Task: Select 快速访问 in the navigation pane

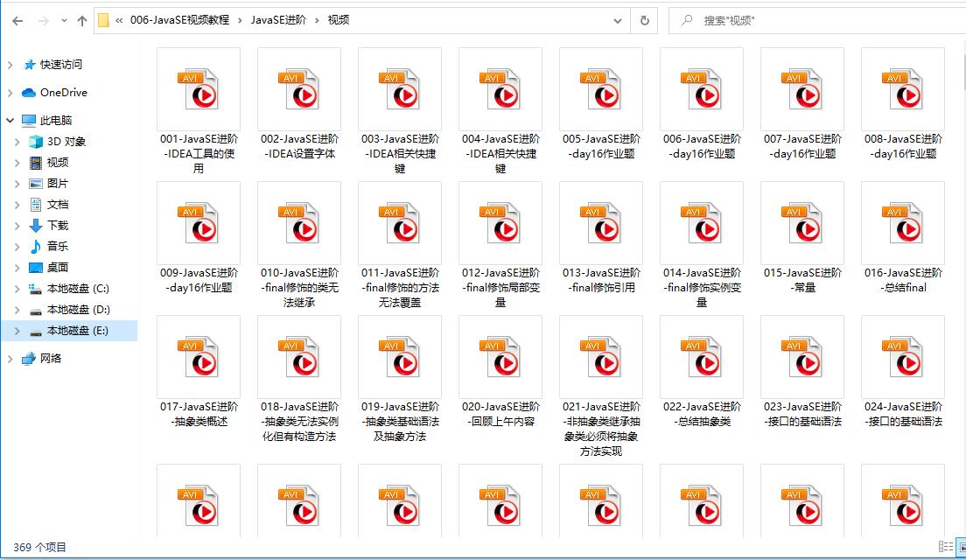Action: [x=60, y=64]
